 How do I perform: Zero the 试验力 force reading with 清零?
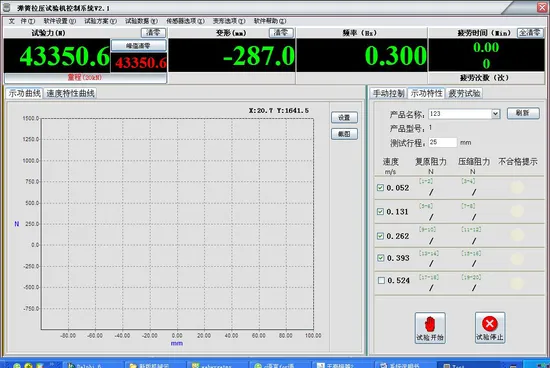pyautogui.click(x=153, y=33)
